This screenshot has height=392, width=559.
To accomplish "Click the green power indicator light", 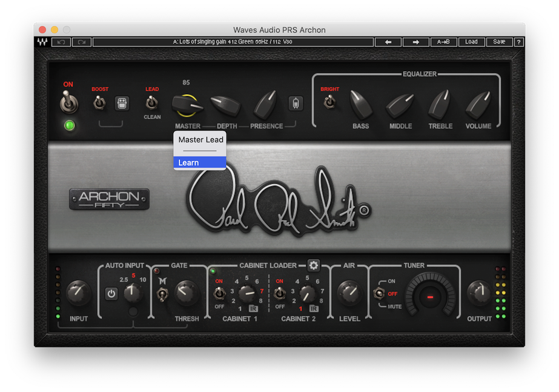I will click(69, 125).
